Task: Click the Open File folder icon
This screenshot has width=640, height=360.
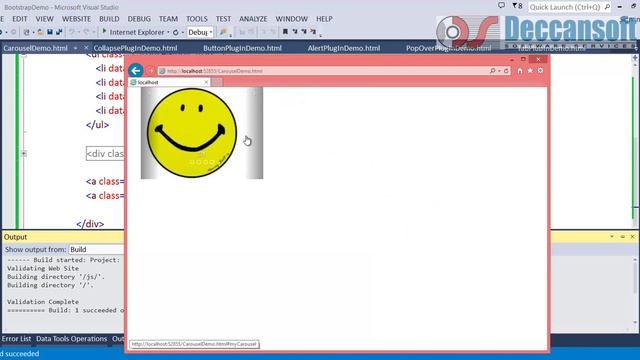Action: pyautogui.click(x=40, y=32)
